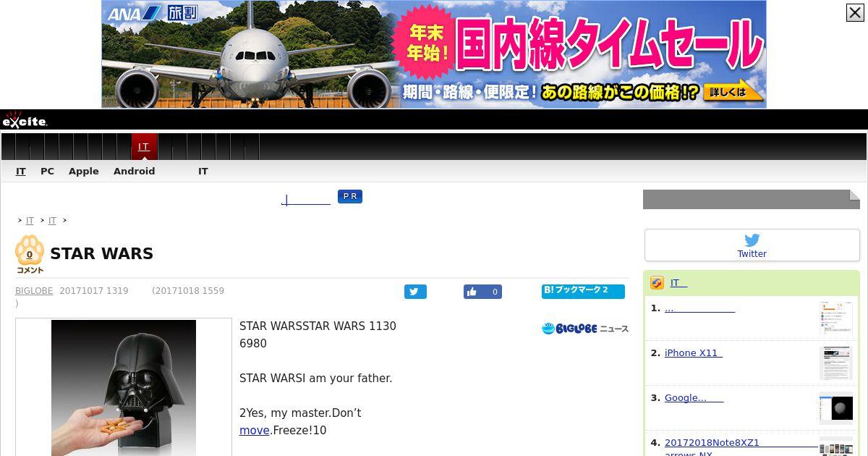Open the IT ranking heading link
868x456 pixels.
point(678,283)
